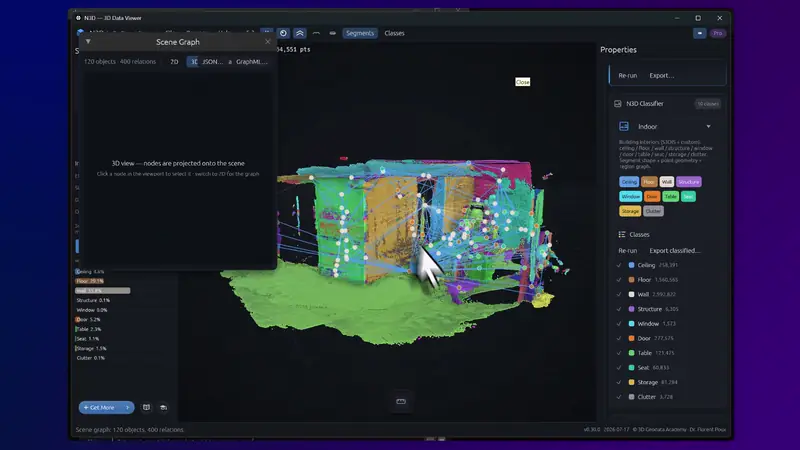This screenshot has height=450, width=800.
Task: Switch to Classes display tab
Action: 394,33
